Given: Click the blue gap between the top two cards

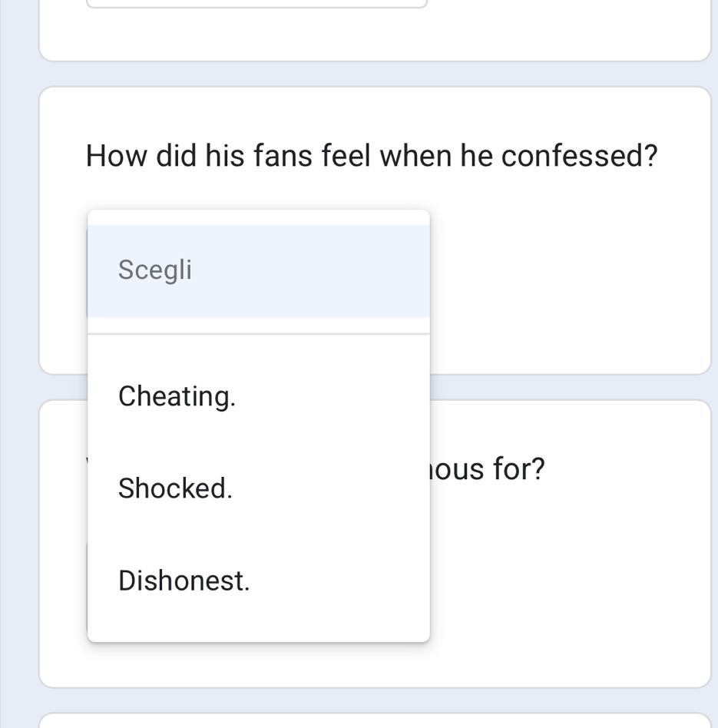Looking at the screenshot, I should 375,74.
